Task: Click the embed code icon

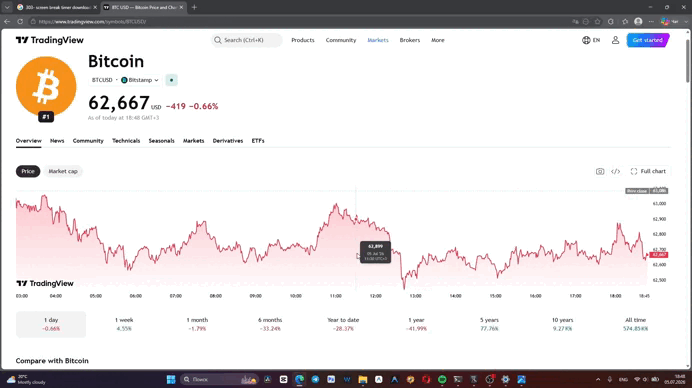Action: (616, 171)
